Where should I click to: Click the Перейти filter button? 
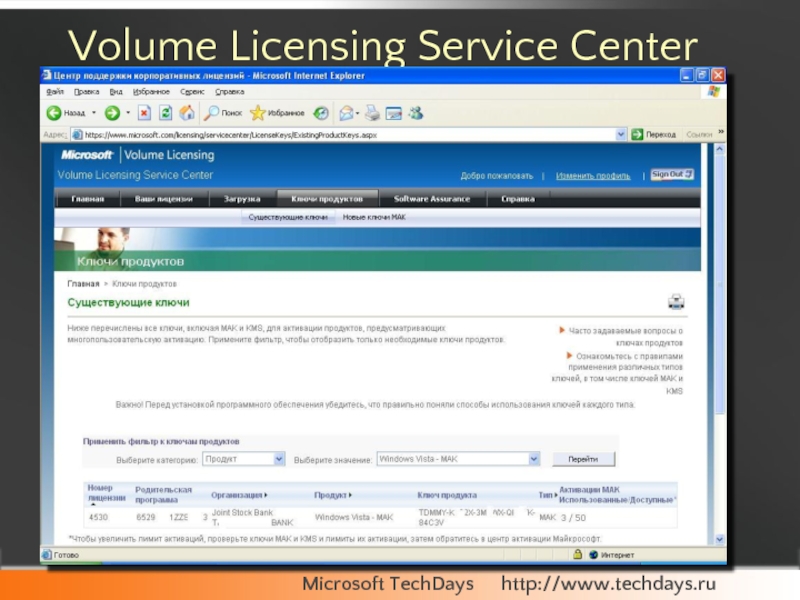click(583, 459)
